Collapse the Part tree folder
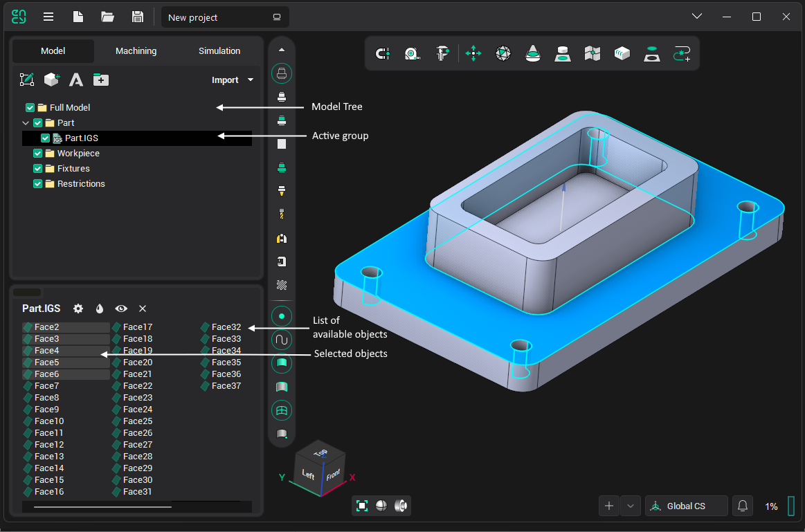Screen dimensions: 805x532 click(26, 123)
